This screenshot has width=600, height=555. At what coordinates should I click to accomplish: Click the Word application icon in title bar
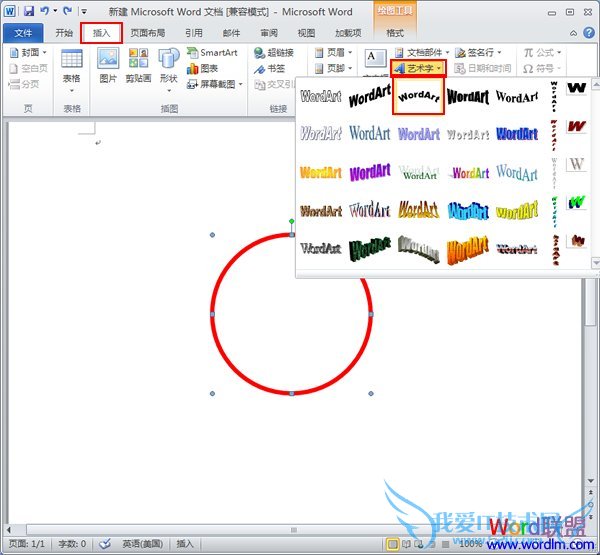pyautogui.click(x=10, y=11)
